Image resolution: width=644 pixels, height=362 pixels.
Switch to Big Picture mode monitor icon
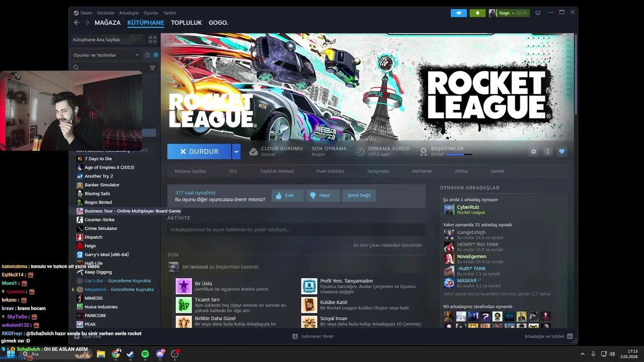tap(538, 13)
